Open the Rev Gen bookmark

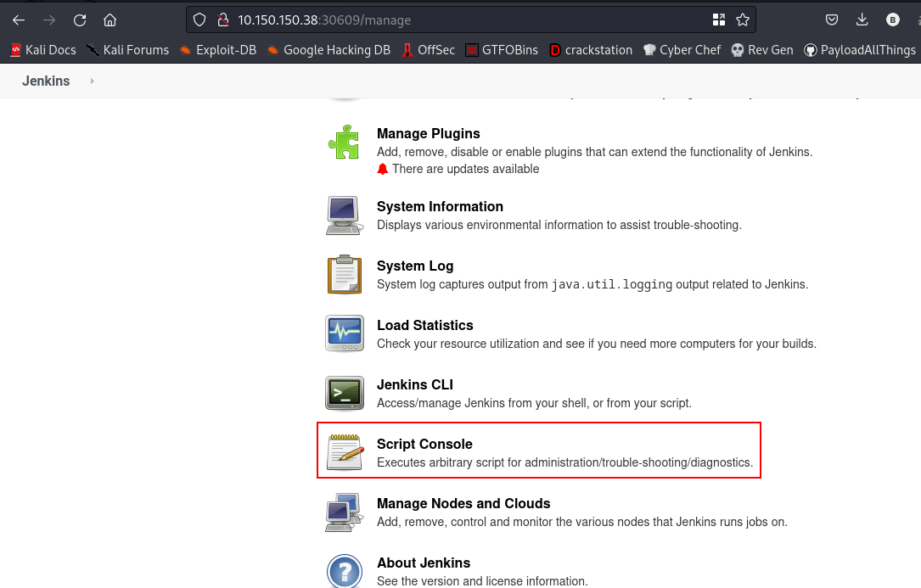pos(761,50)
